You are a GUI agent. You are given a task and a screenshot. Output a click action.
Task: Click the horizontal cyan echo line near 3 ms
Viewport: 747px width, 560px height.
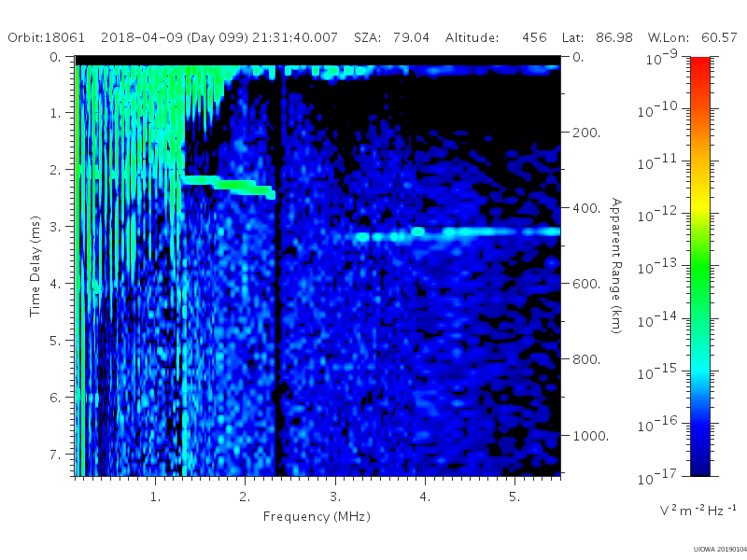pos(456,234)
